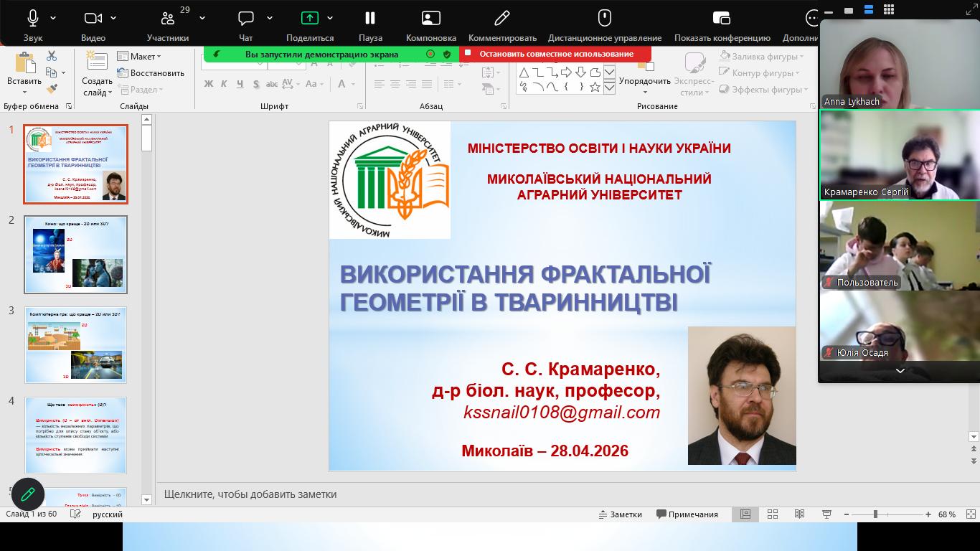Switch to reading view icon
Screen dimensions: 980x551
pyautogui.click(x=799, y=514)
